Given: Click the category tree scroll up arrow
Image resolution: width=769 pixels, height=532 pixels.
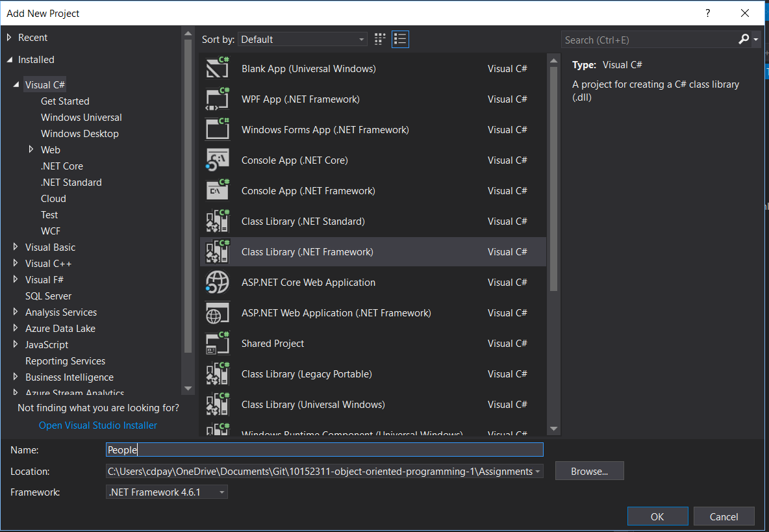Looking at the screenshot, I should tap(188, 34).
